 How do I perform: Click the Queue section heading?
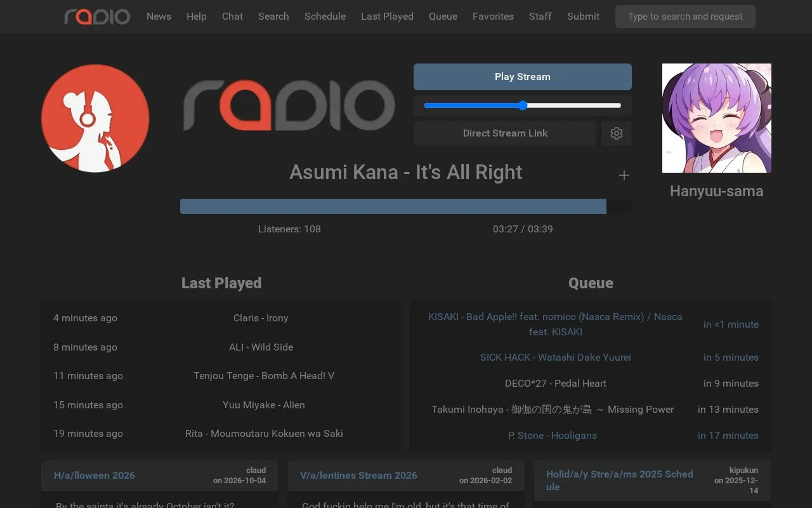[591, 283]
